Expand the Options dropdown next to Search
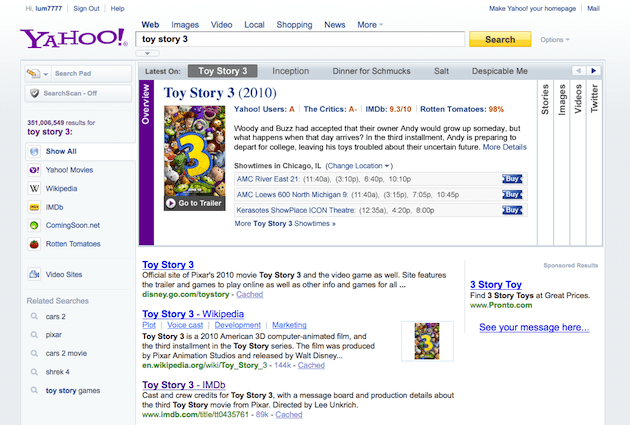630x425 pixels. tap(555, 40)
